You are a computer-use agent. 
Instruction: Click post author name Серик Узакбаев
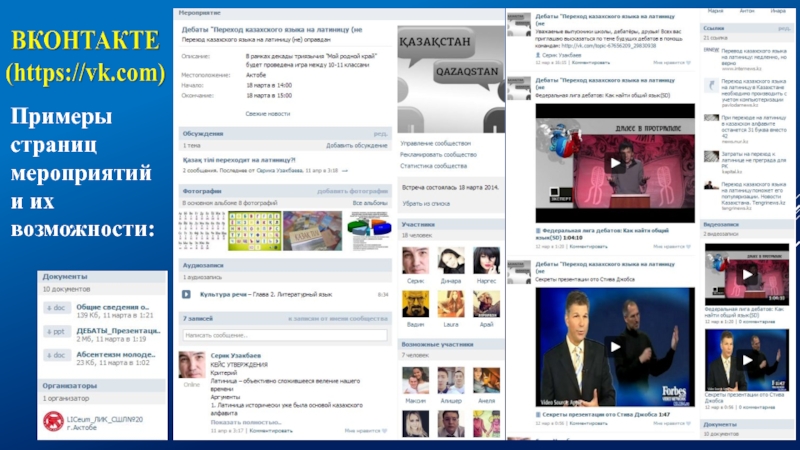(x=236, y=355)
